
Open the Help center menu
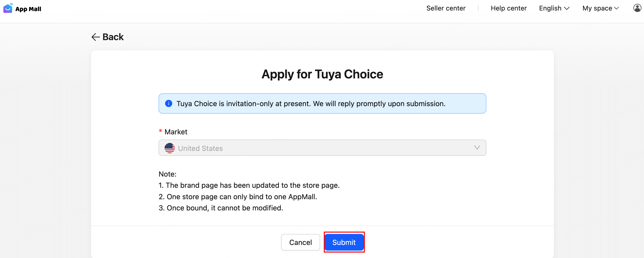tap(508, 8)
